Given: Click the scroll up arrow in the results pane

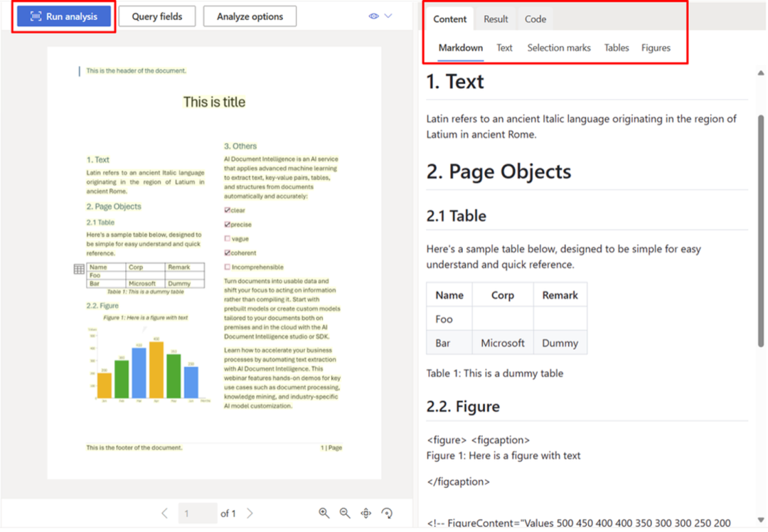Looking at the screenshot, I should (x=761, y=73).
